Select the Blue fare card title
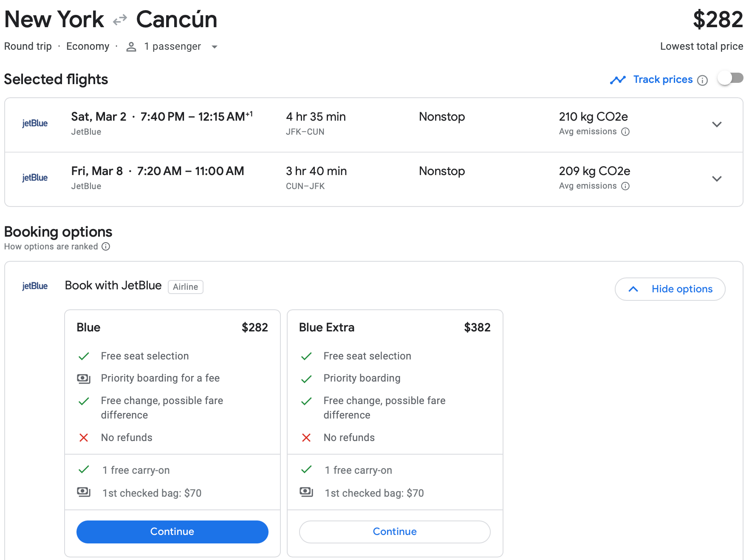 [x=88, y=327]
